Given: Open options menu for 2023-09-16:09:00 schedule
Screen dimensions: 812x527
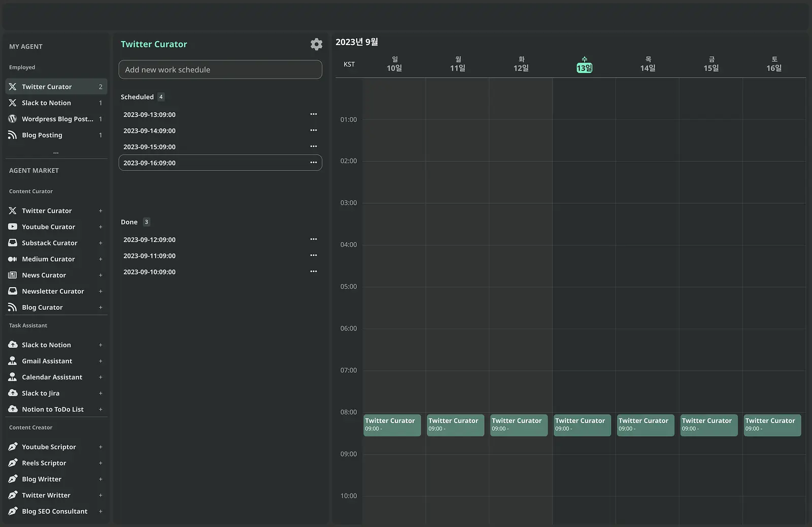Looking at the screenshot, I should tap(314, 162).
